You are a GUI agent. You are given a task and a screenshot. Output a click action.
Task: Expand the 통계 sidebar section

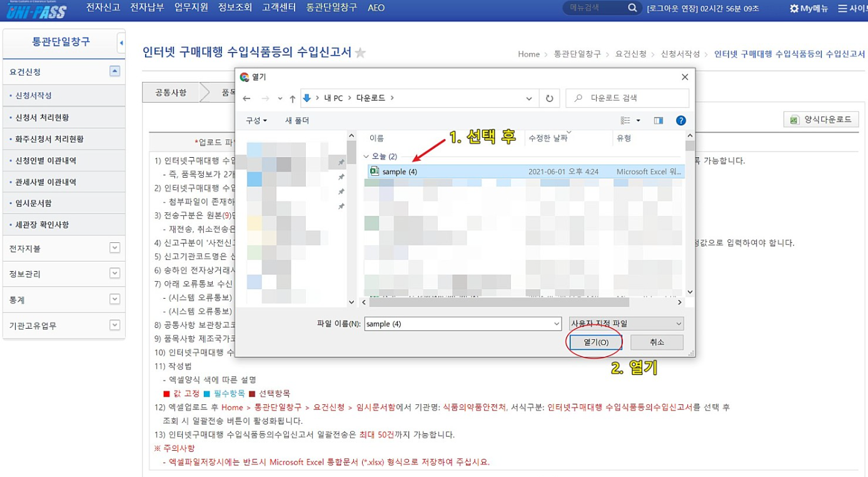tap(114, 299)
